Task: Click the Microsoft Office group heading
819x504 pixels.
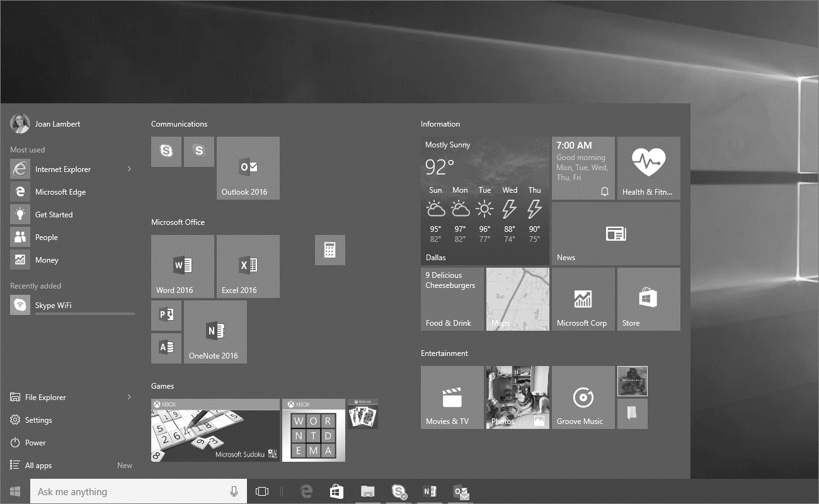Action: [x=178, y=222]
